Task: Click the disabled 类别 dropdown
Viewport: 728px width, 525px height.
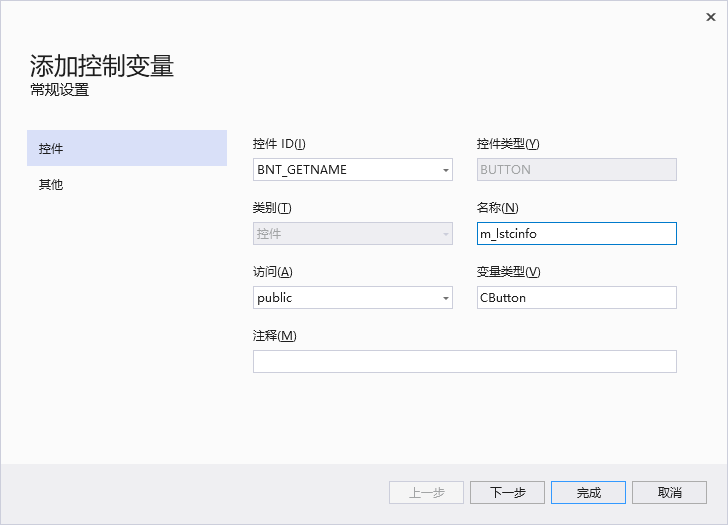Action: tap(353, 233)
